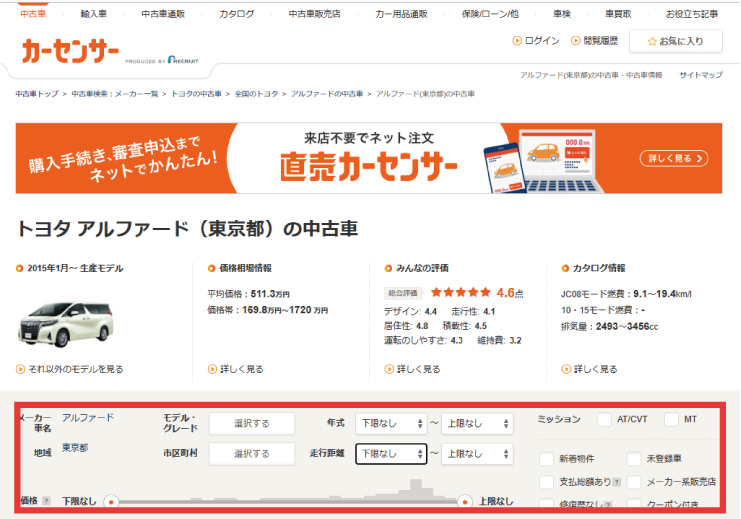Click the five-star rating icons

coord(461,293)
